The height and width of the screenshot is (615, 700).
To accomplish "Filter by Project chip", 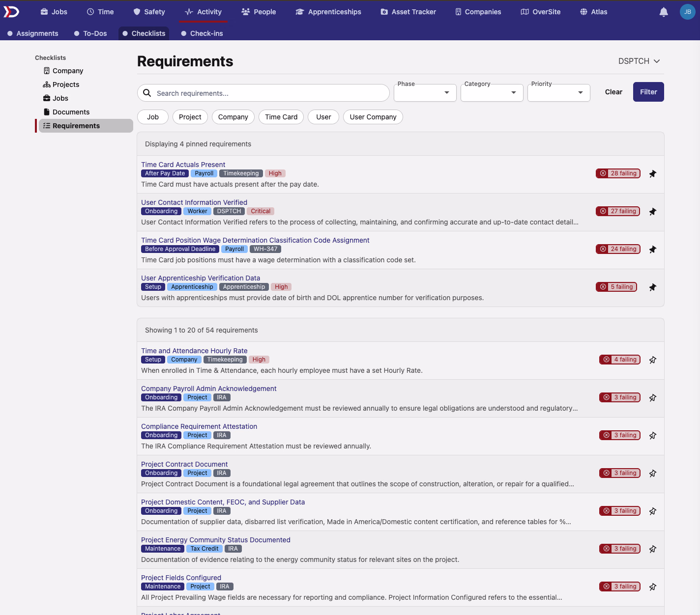I will pyautogui.click(x=190, y=117).
